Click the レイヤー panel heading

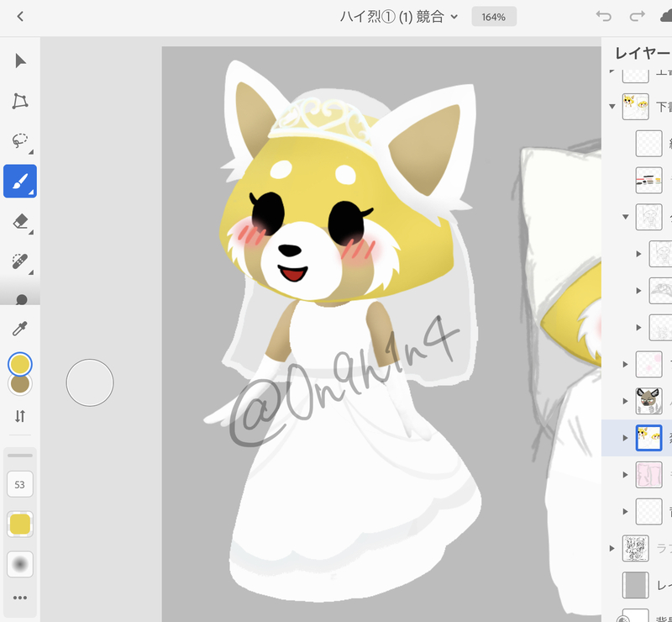point(643,53)
